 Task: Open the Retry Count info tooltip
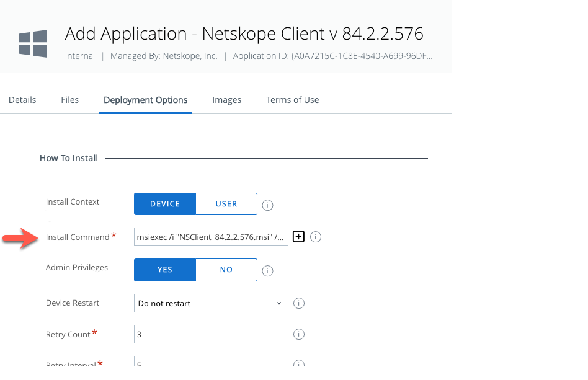pos(298,334)
